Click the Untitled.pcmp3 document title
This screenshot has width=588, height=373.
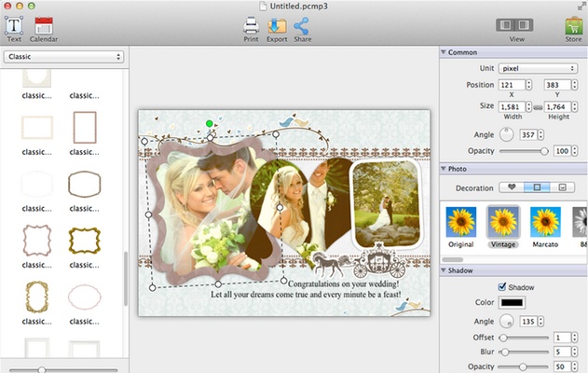click(299, 6)
